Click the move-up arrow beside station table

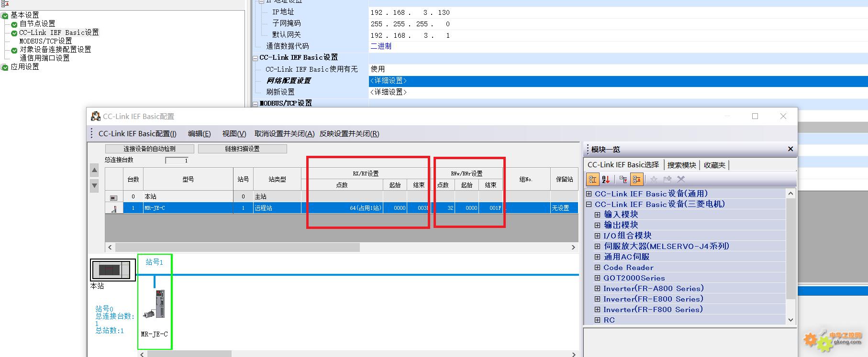[94, 170]
